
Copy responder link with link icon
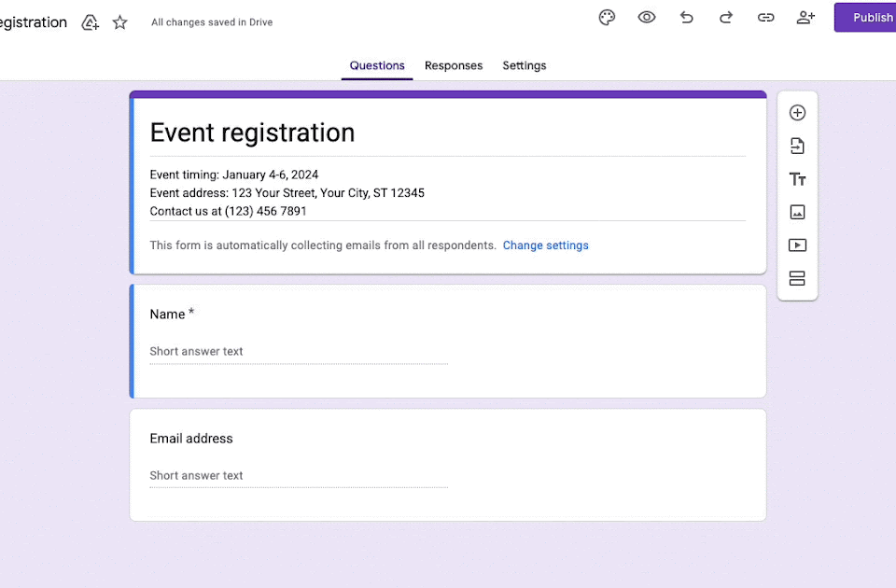point(765,18)
